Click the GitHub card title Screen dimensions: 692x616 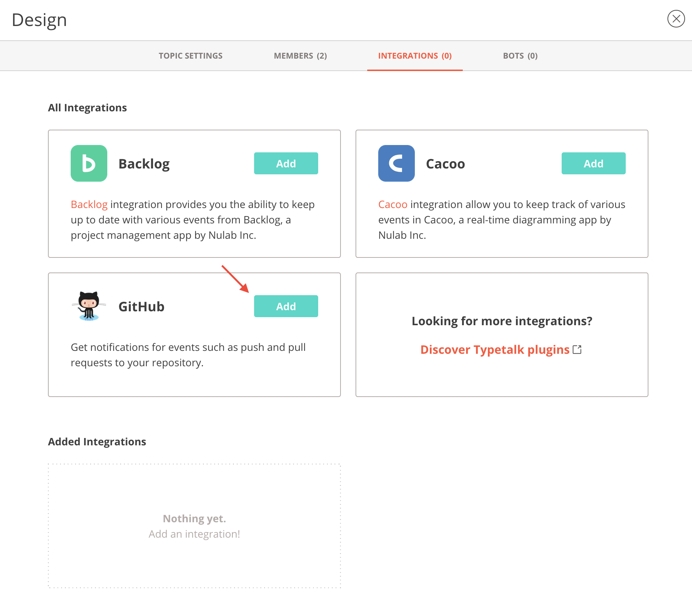click(x=141, y=307)
